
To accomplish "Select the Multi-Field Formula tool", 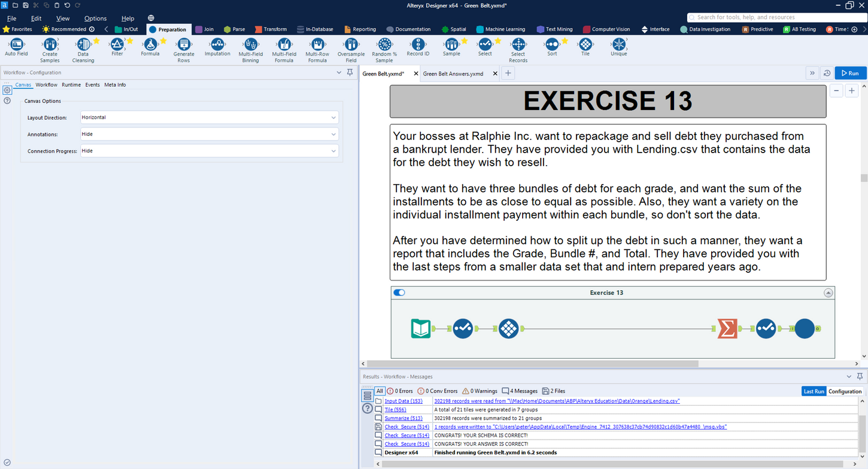I will [284, 50].
